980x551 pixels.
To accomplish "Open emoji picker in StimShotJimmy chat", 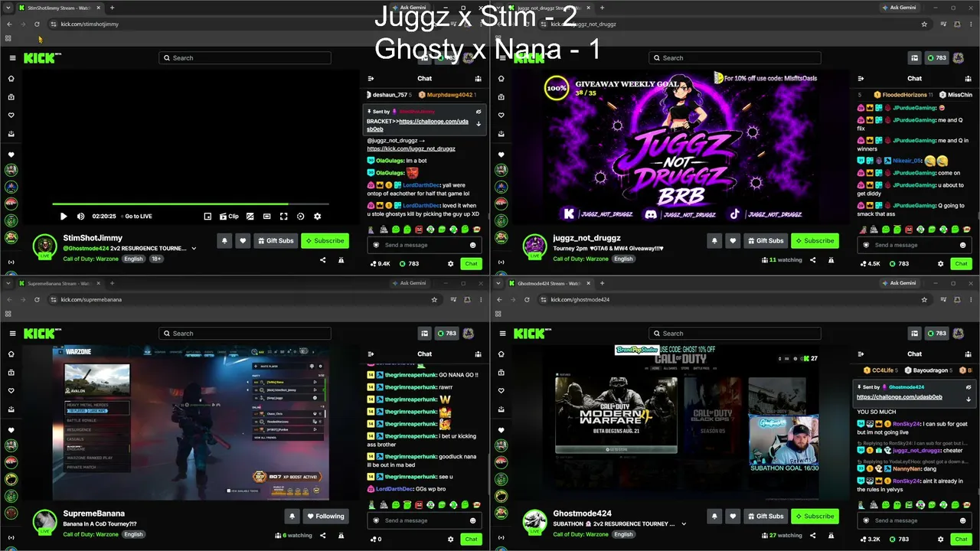I will click(x=472, y=245).
